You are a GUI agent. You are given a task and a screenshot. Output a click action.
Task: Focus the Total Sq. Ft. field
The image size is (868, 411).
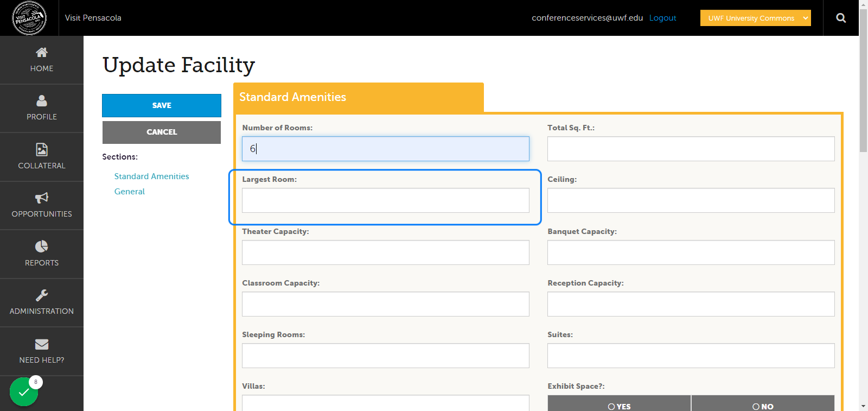click(x=691, y=149)
